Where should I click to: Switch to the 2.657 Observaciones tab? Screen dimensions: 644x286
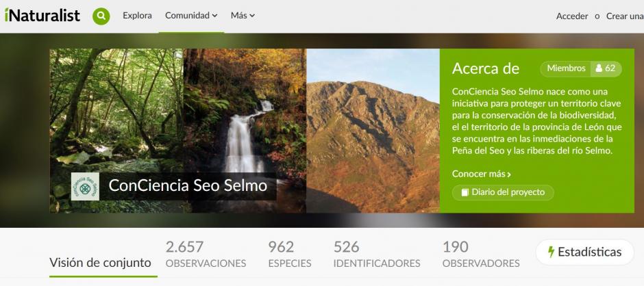coord(206,255)
